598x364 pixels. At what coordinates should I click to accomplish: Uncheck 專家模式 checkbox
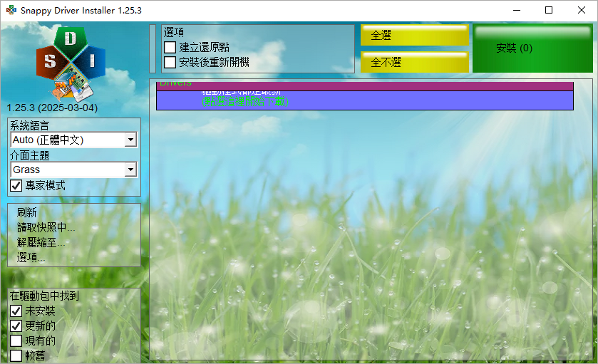[x=16, y=186]
